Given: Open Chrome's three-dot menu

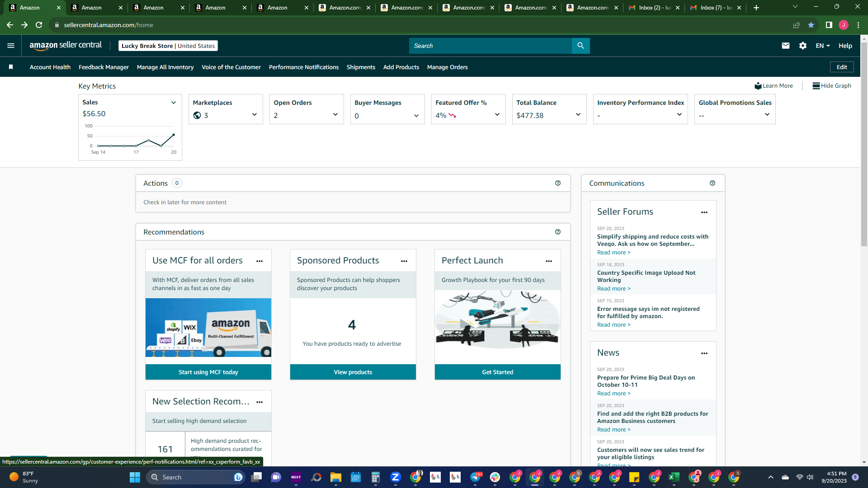Looking at the screenshot, I should point(859,25).
